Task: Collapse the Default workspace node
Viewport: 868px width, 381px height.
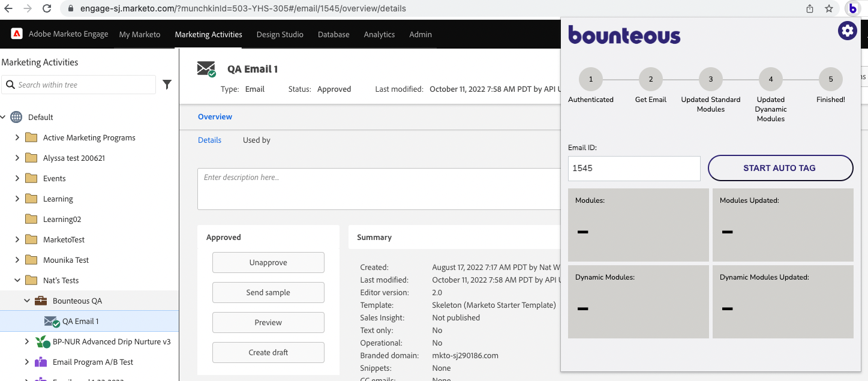Action: [x=4, y=117]
